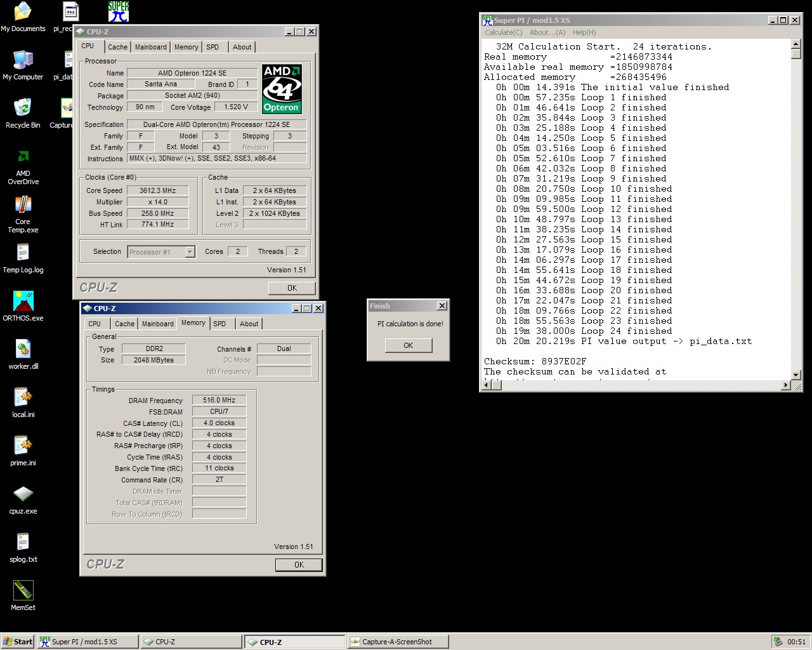
Task: Switch to Cache tab in top CPU-Z window
Action: click(117, 47)
